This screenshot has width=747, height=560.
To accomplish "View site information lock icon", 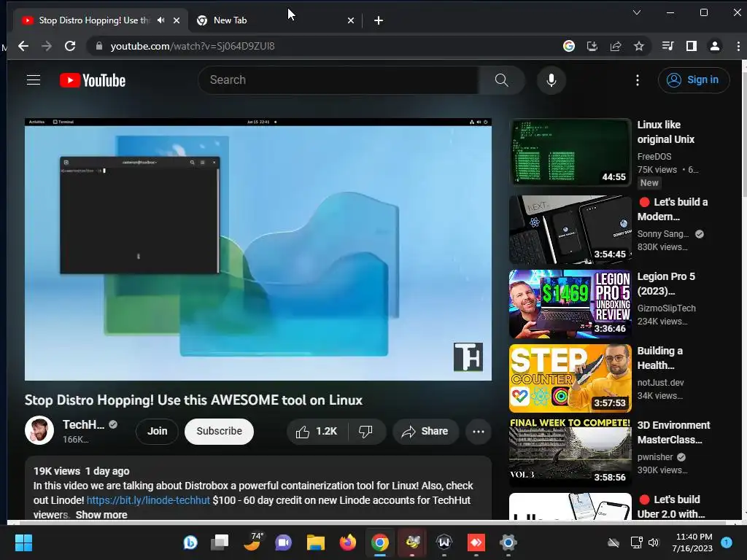I will tap(99, 46).
